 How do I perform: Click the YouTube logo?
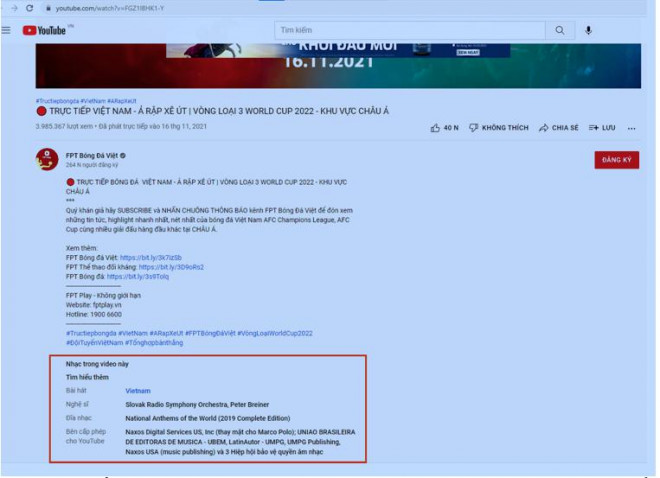coord(44,30)
